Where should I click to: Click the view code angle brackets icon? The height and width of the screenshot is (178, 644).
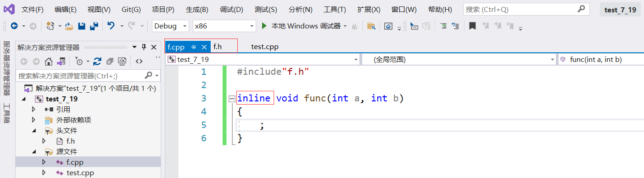[x=139, y=61]
